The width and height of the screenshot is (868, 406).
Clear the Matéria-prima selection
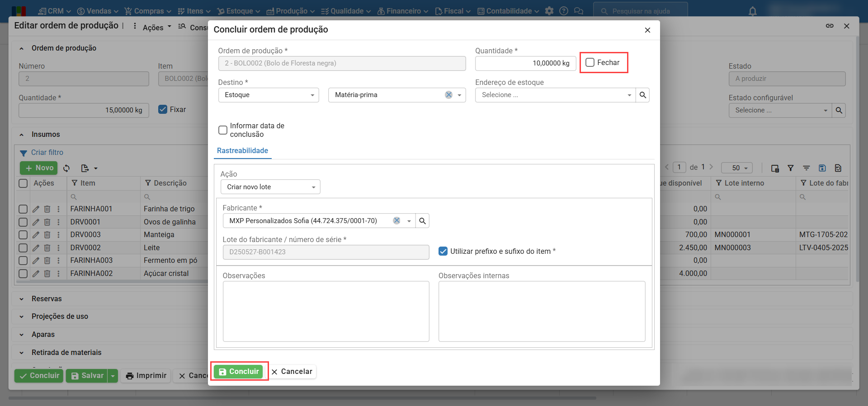448,95
